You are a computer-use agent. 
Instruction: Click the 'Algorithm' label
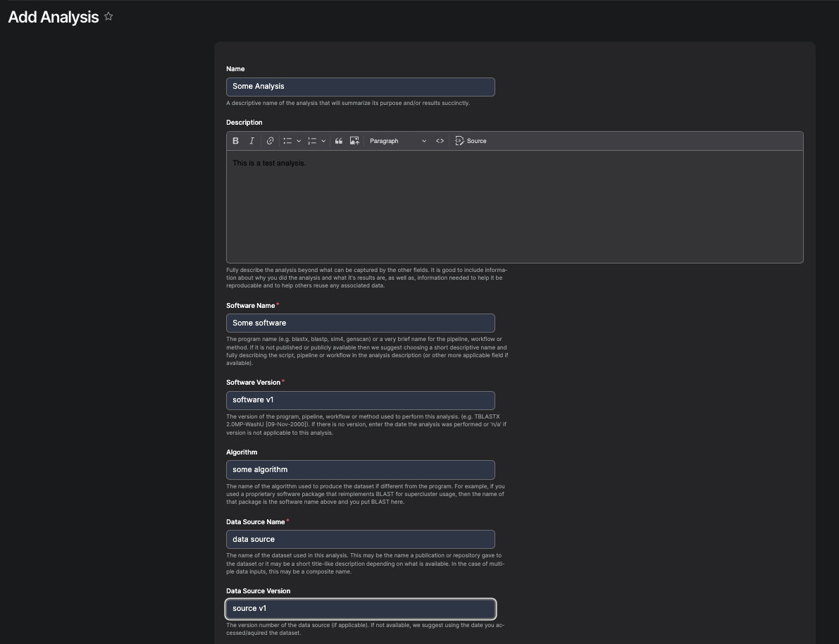(x=242, y=452)
